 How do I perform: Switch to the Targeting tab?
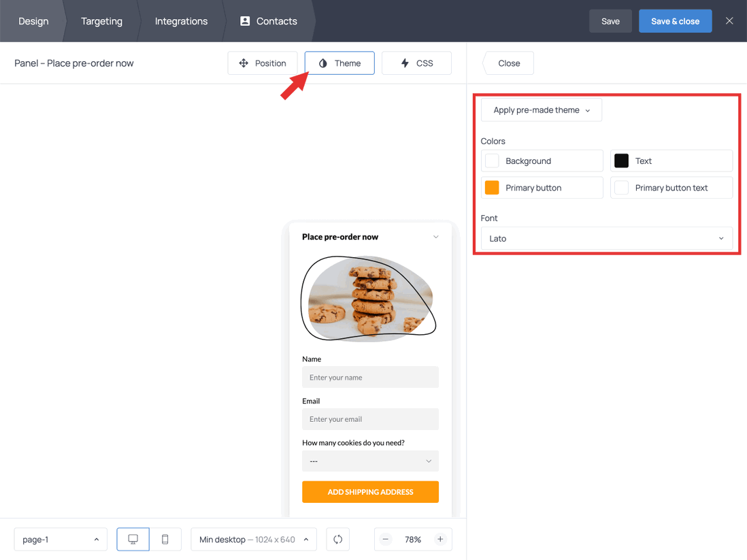(101, 21)
